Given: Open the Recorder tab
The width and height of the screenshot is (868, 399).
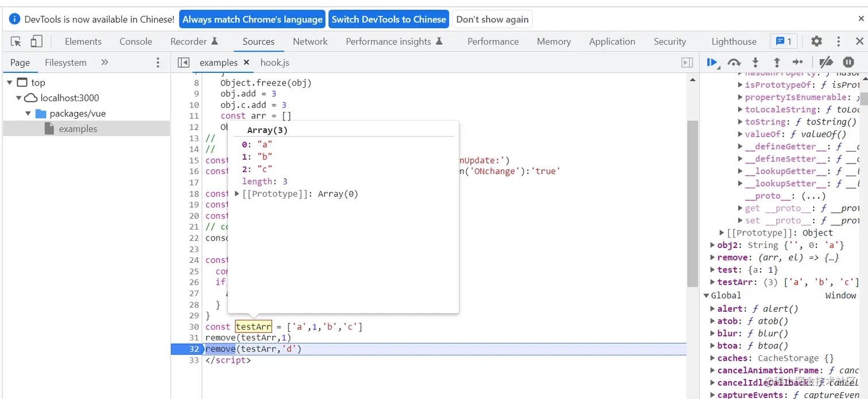Looking at the screenshot, I should [194, 41].
